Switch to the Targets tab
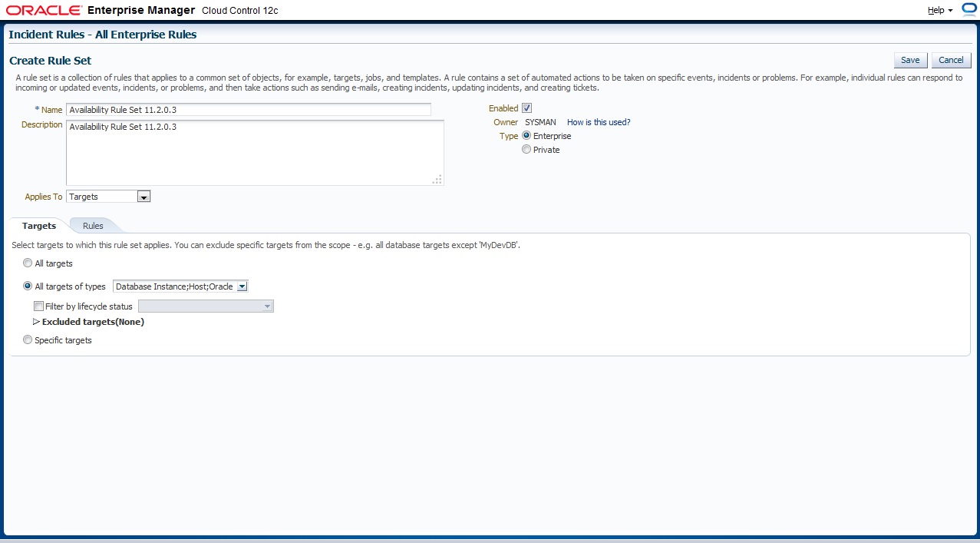This screenshot has width=980, height=543. pyautogui.click(x=39, y=226)
